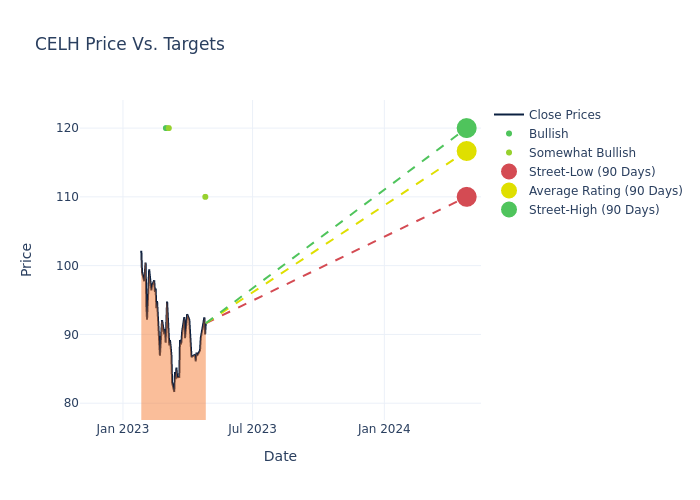Hide Street-High (90 Days) legend entry

tap(593, 210)
